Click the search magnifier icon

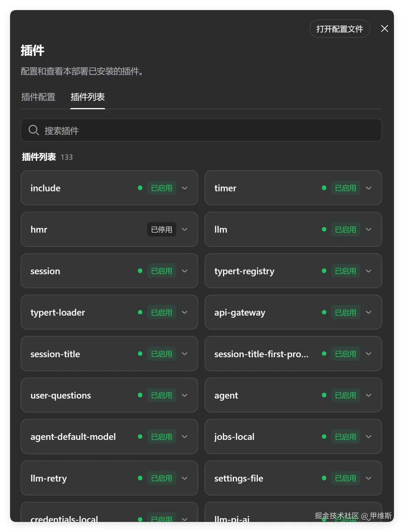tap(34, 130)
